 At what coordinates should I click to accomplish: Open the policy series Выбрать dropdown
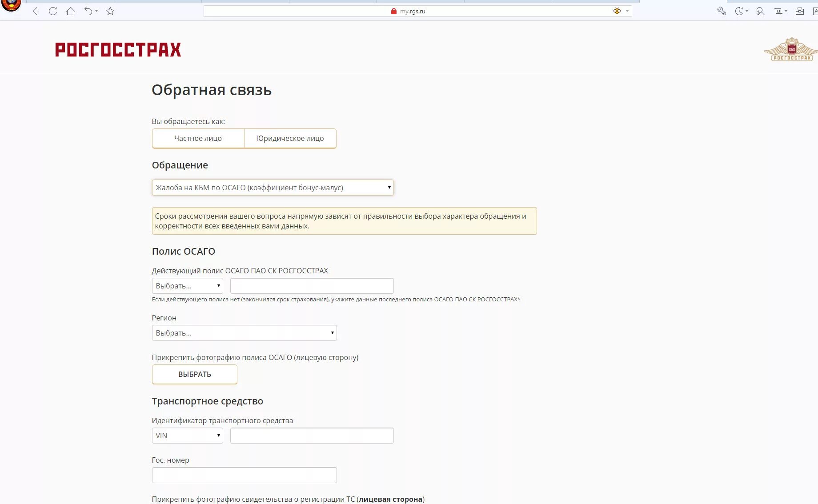coord(187,286)
